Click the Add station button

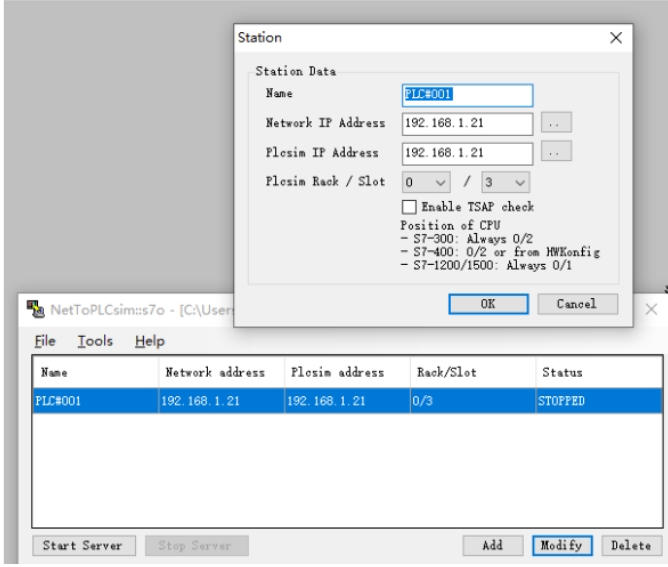[x=492, y=546]
